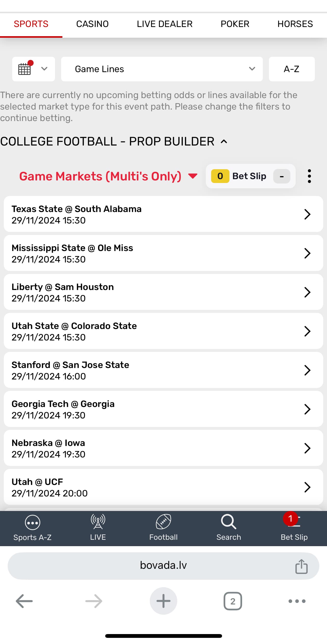The image size is (327, 644).
Task: Minimize the prop builder Bet Slip
Action: pos(281,176)
